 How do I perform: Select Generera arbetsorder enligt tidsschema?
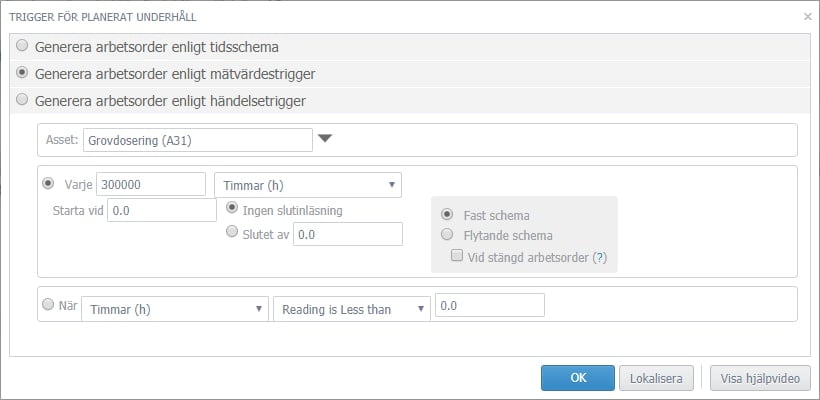[x=22, y=46]
